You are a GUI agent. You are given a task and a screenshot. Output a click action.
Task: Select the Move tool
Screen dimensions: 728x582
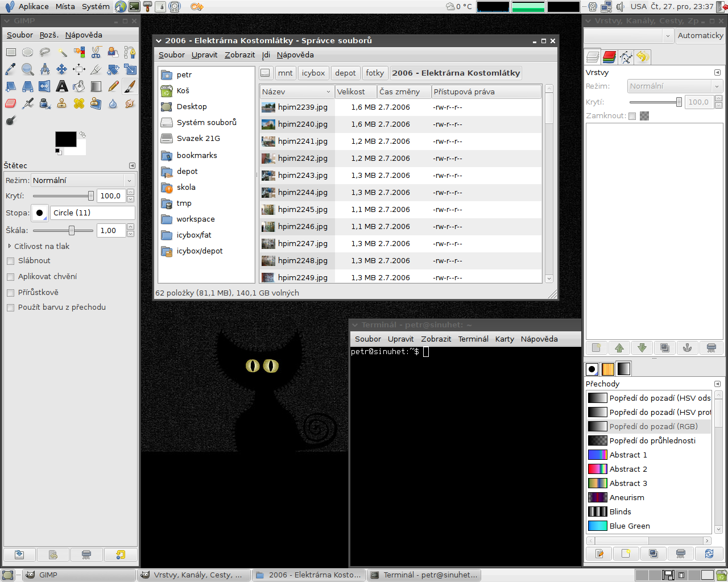coord(62,69)
